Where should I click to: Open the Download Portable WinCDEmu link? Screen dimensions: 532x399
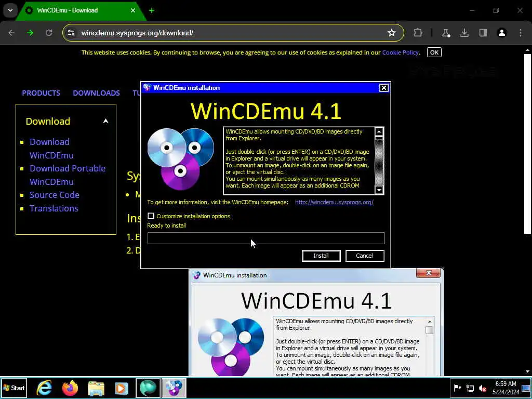[x=68, y=175]
